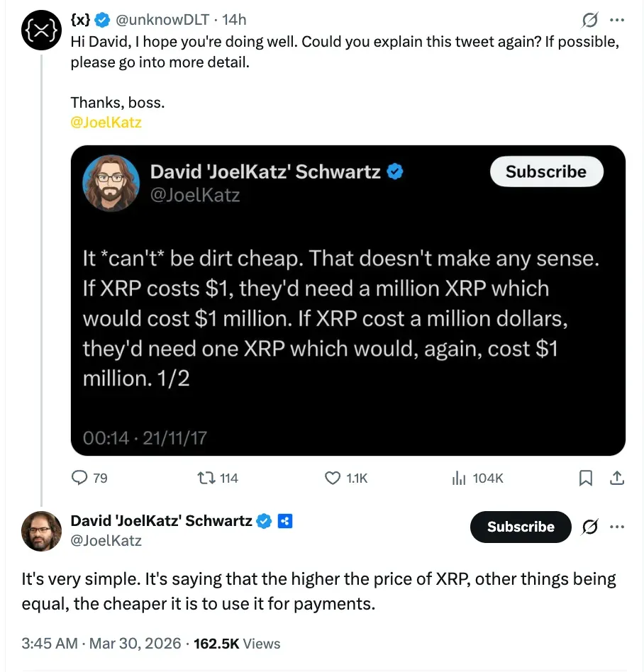Open view analytics via the bar chart icon
Viewport: 644px width, 672px height.
(x=460, y=478)
